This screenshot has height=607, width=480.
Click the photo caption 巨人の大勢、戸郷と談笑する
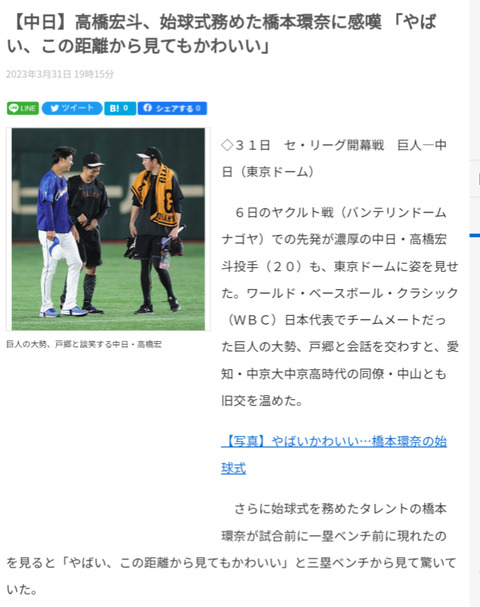(x=84, y=344)
